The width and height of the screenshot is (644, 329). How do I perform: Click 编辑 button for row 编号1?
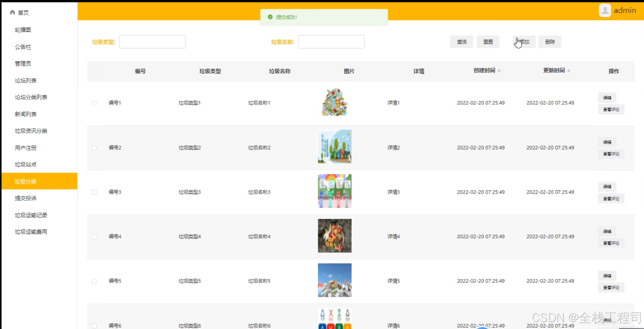607,97
